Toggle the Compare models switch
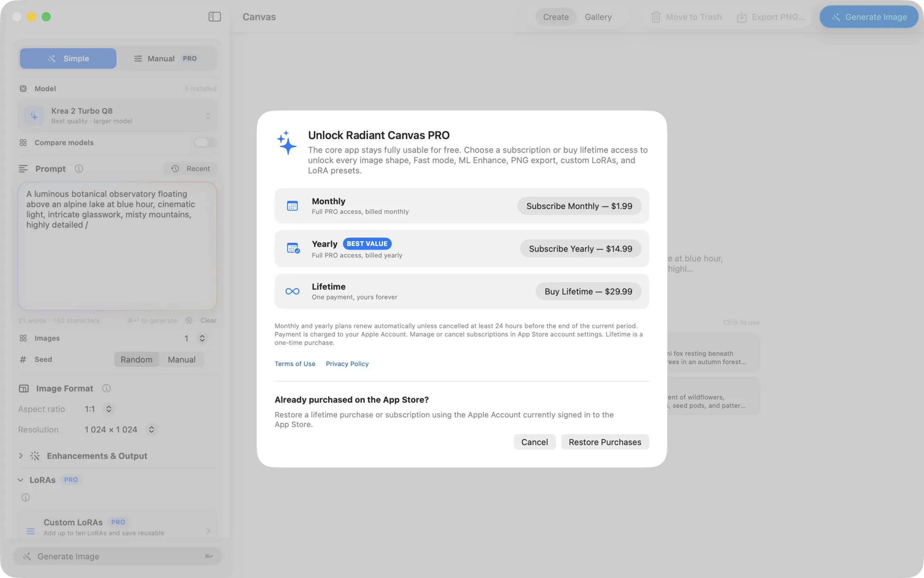This screenshot has width=924, height=578. [x=205, y=142]
